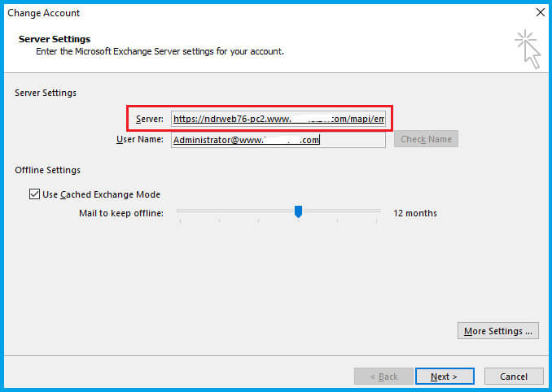Click the cursor wizard icon in header
This screenshot has width=552, height=392.
tap(528, 50)
